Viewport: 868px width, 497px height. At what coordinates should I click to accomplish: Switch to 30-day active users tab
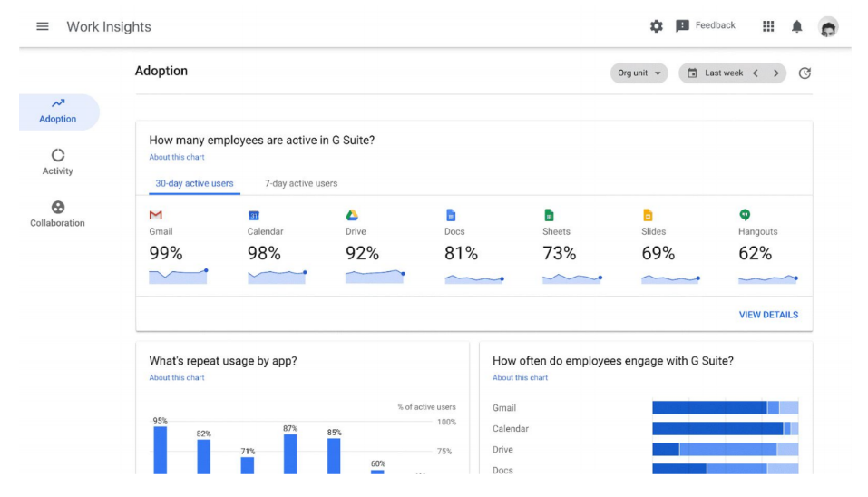coord(194,183)
